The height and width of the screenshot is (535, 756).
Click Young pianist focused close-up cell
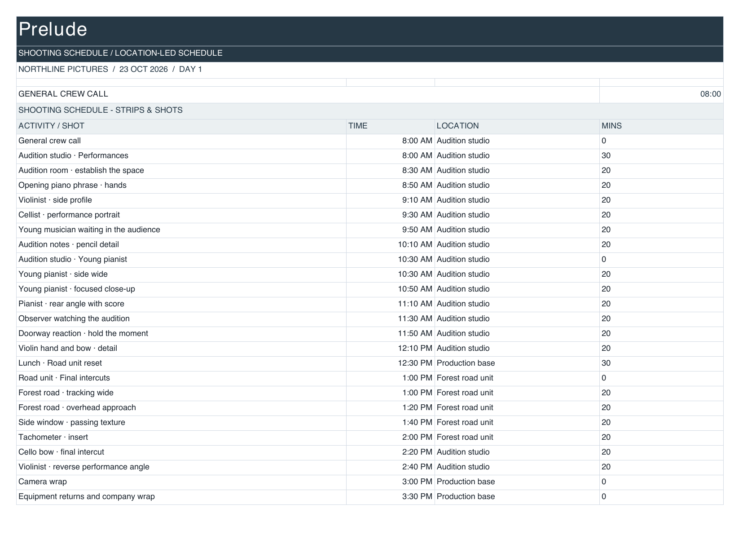tap(181, 289)
